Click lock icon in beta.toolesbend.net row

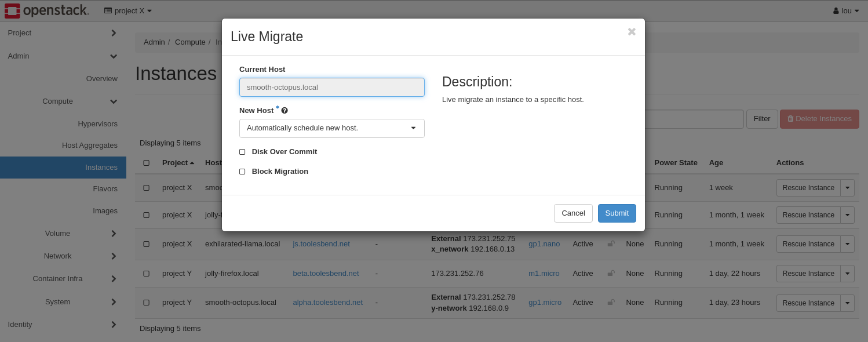coord(611,274)
